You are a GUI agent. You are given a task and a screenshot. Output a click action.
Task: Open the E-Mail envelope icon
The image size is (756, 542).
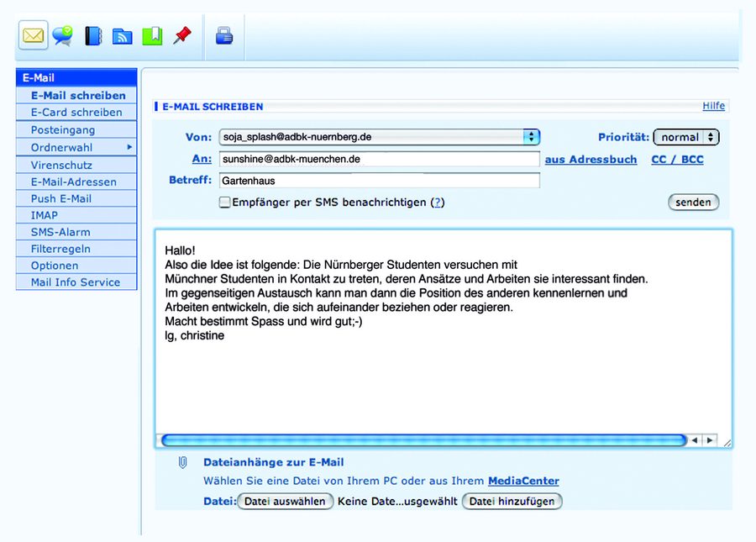pyautogui.click(x=34, y=35)
